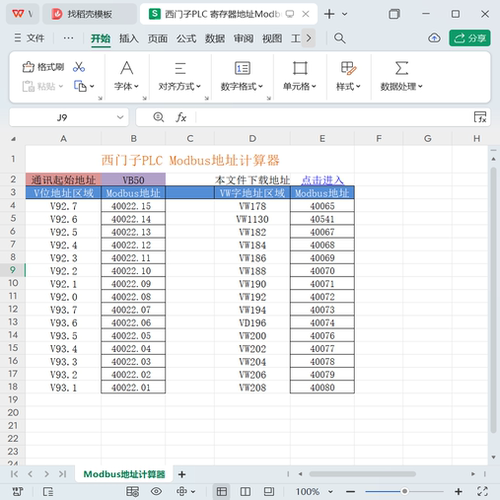
Task: Switch to normal view icon
Action: pos(222,491)
